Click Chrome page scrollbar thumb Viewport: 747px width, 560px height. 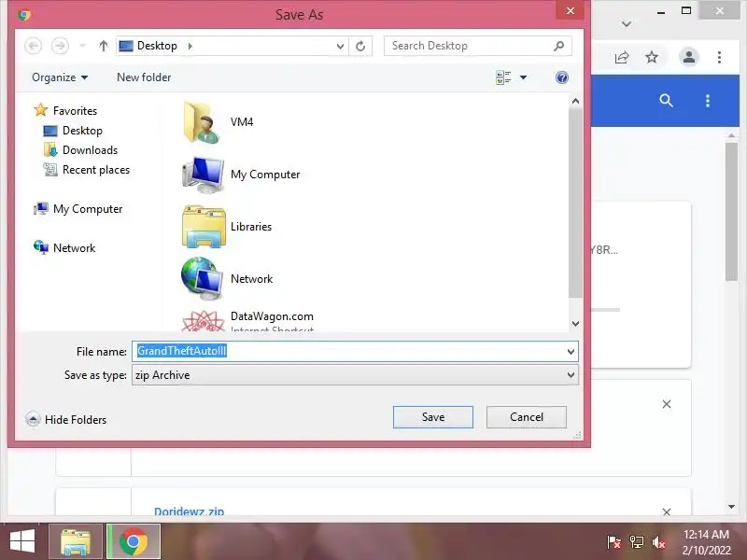tap(731, 212)
